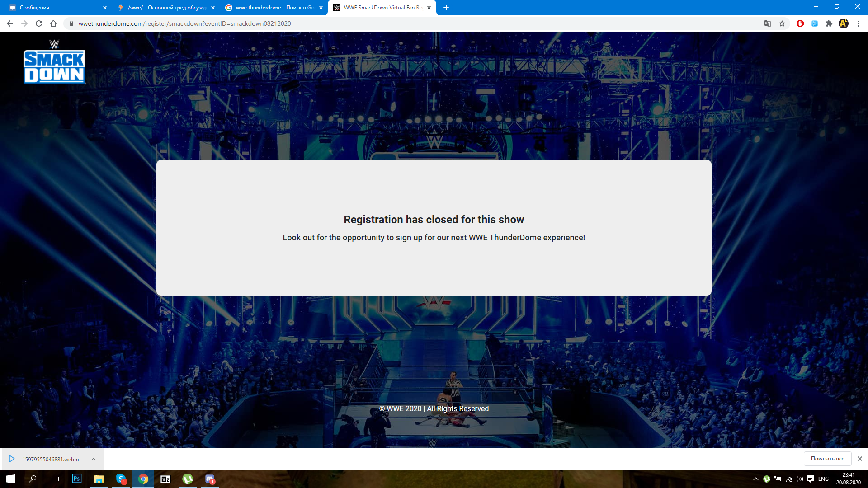The width and height of the screenshot is (868, 488).
Task: Open the translate page icon
Action: tap(768, 23)
